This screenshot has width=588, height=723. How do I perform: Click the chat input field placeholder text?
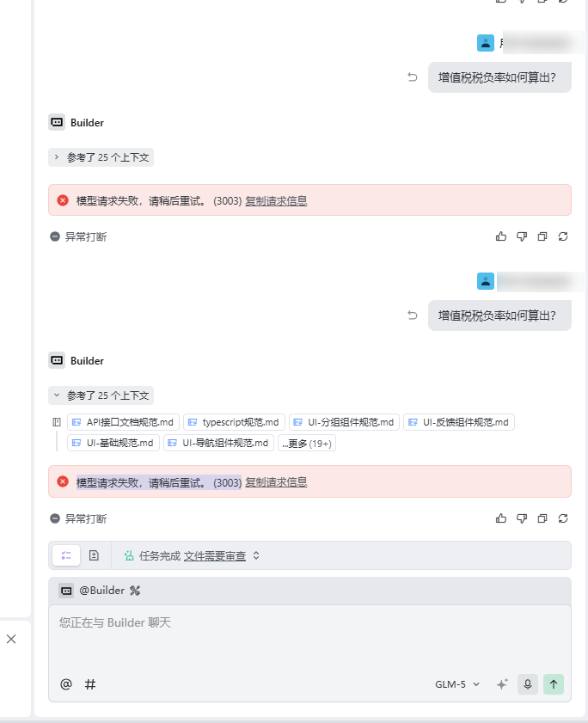[115, 622]
